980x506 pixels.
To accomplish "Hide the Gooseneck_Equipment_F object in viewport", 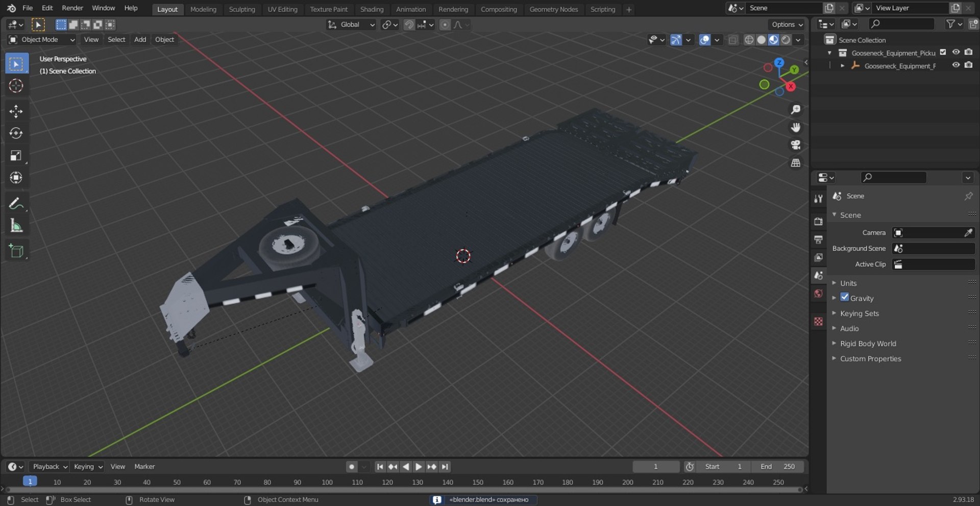I will pyautogui.click(x=956, y=65).
